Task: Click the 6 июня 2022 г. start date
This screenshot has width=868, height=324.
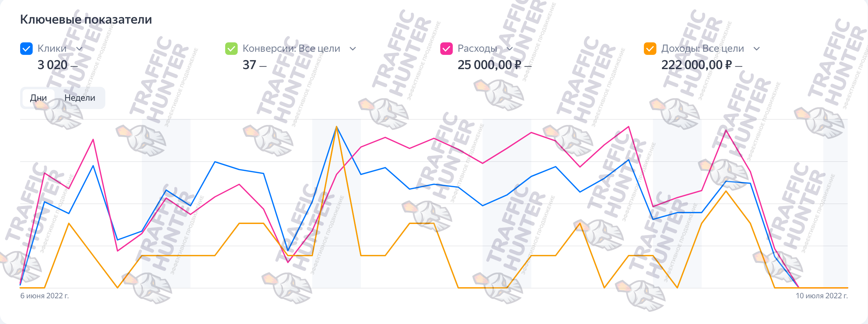Action: click(x=44, y=296)
